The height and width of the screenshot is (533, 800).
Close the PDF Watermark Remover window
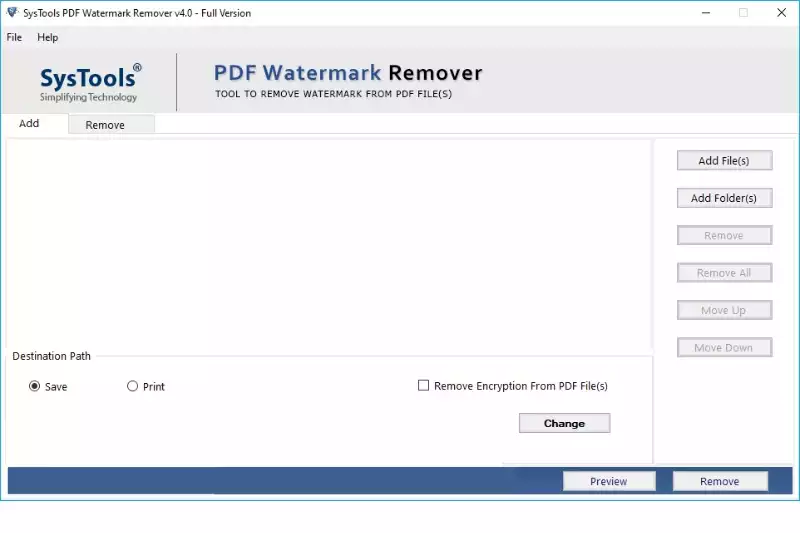click(x=781, y=13)
